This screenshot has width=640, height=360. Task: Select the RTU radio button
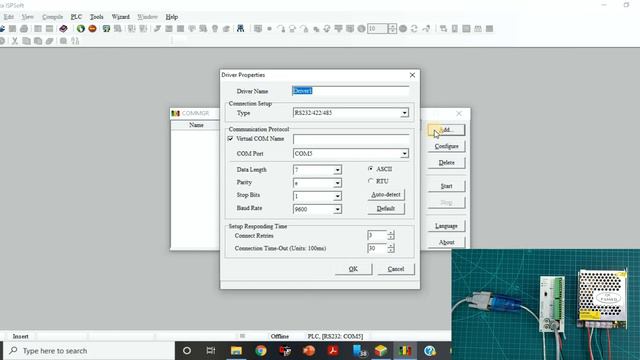tap(371, 181)
